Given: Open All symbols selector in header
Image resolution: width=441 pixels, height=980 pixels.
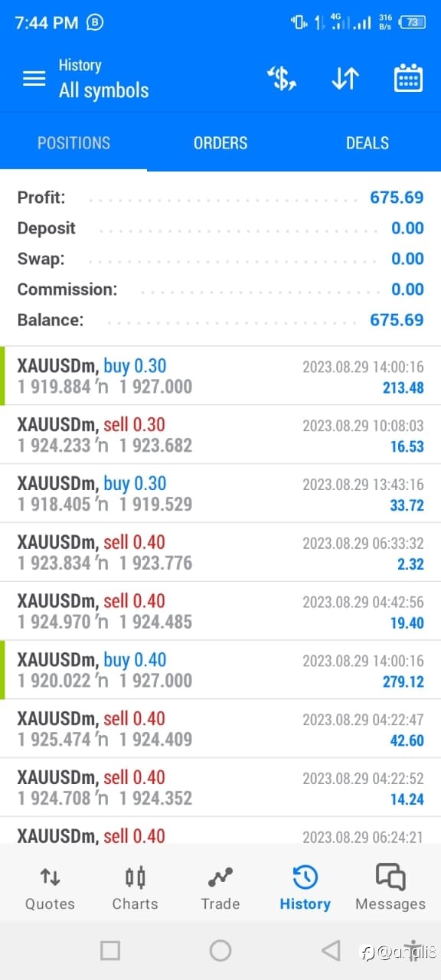Looking at the screenshot, I should [x=104, y=90].
